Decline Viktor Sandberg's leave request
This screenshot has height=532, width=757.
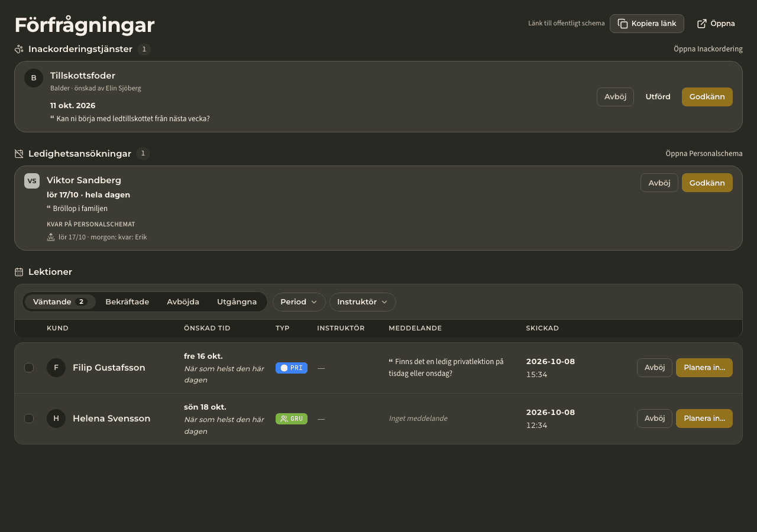coord(659,183)
